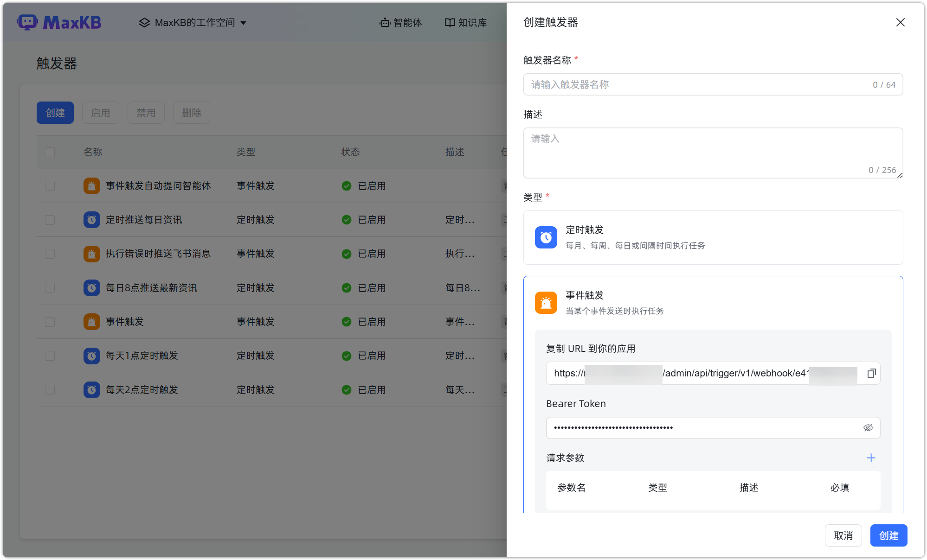Check the checkbox next to 事件触发 row
This screenshot has height=560, width=927.
click(50, 321)
